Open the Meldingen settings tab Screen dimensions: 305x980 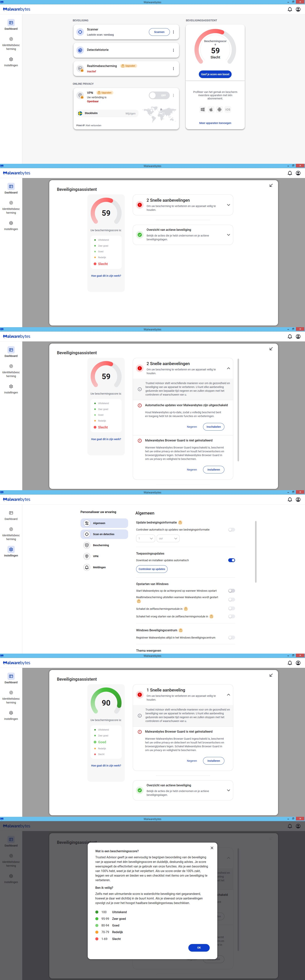[x=104, y=567]
